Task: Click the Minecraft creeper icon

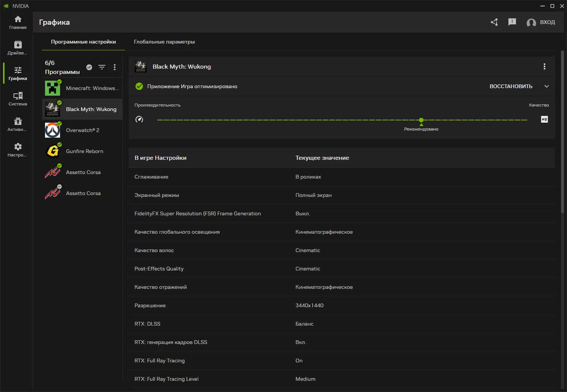Action: click(53, 88)
